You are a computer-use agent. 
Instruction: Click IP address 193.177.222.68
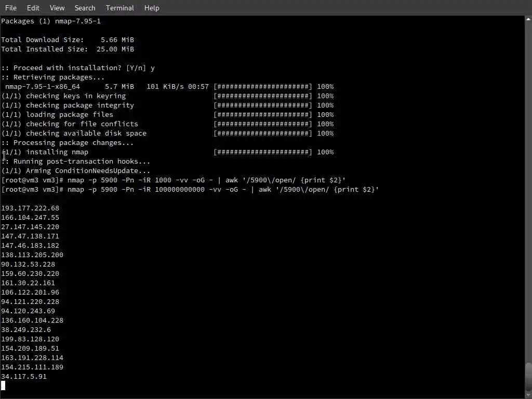(30, 208)
